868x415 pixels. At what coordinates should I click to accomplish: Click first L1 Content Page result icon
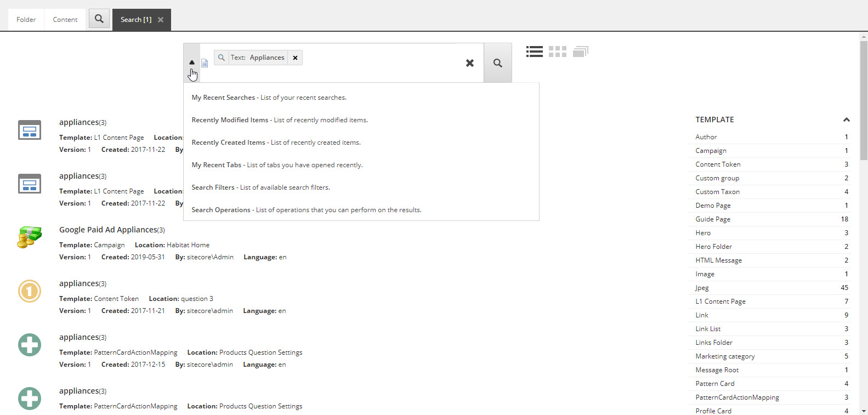(x=30, y=130)
